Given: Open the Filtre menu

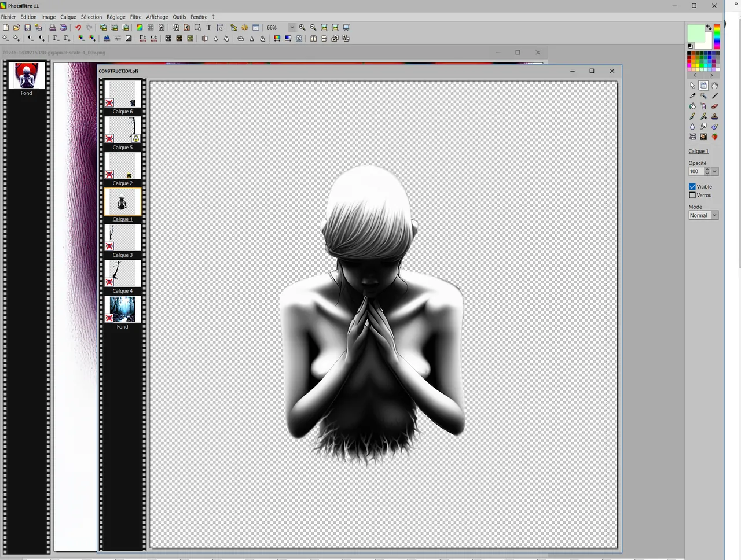Looking at the screenshot, I should click(x=135, y=17).
